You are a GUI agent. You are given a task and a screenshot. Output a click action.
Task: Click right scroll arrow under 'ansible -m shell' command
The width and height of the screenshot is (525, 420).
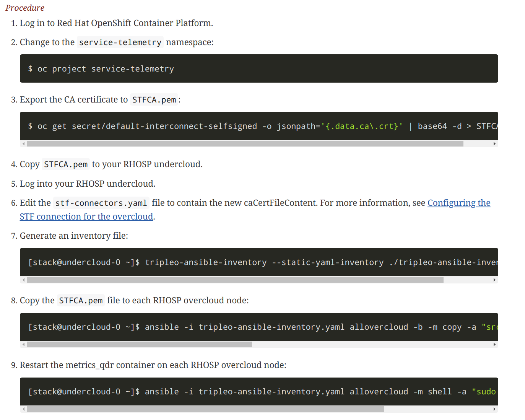(x=494, y=409)
